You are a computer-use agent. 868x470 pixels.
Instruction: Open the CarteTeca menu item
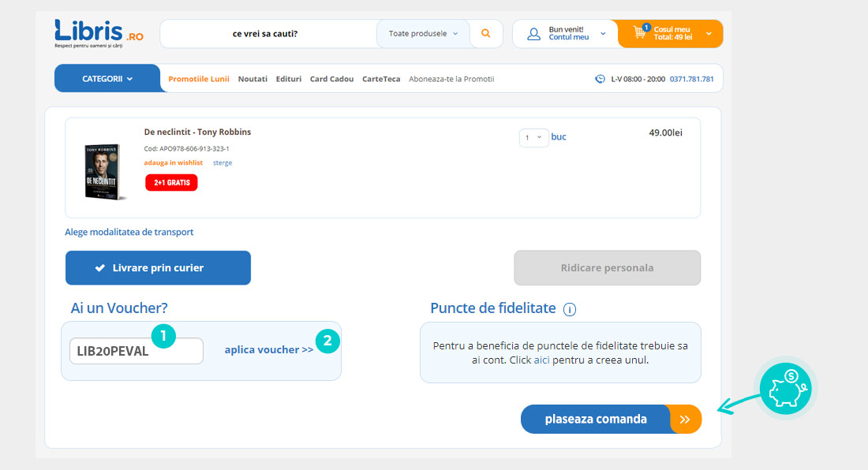click(381, 79)
